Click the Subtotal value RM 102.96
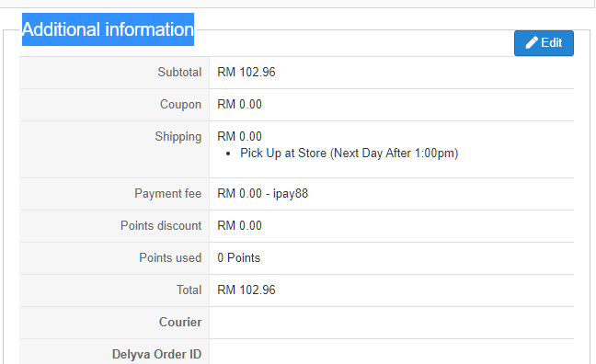The width and height of the screenshot is (596, 364). pyautogui.click(x=246, y=73)
